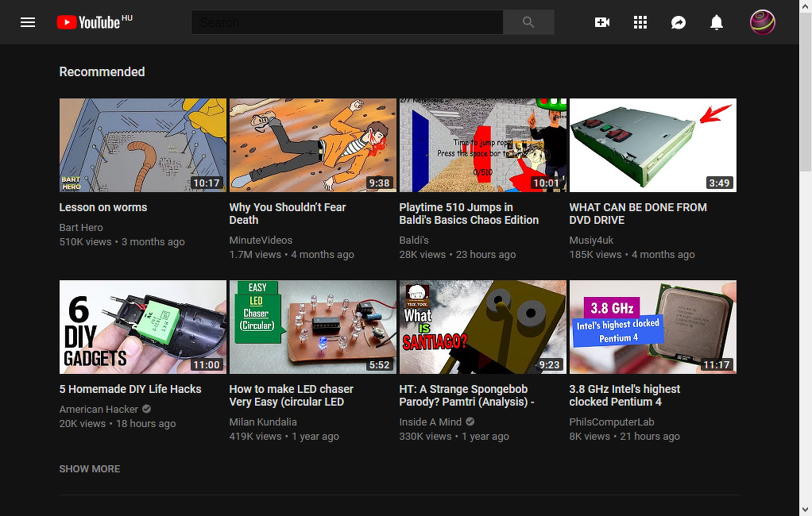This screenshot has height=516, width=812.
Task: Click the title 'Why You Shouldn't Fear Death'
Action: point(288,214)
